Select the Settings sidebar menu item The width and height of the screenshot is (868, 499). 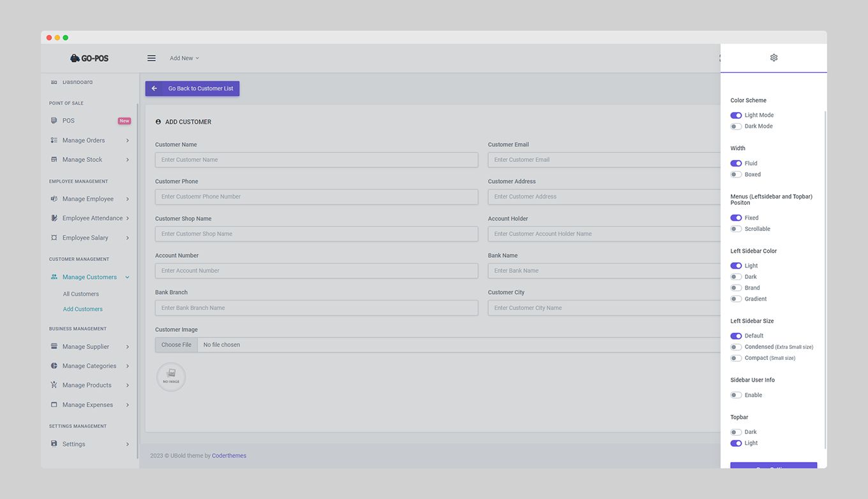(x=74, y=444)
